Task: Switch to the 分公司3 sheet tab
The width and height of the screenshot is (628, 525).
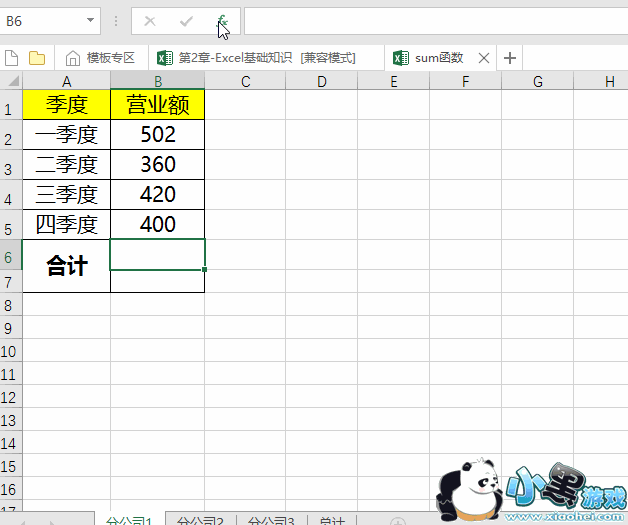Action: (x=271, y=520)
